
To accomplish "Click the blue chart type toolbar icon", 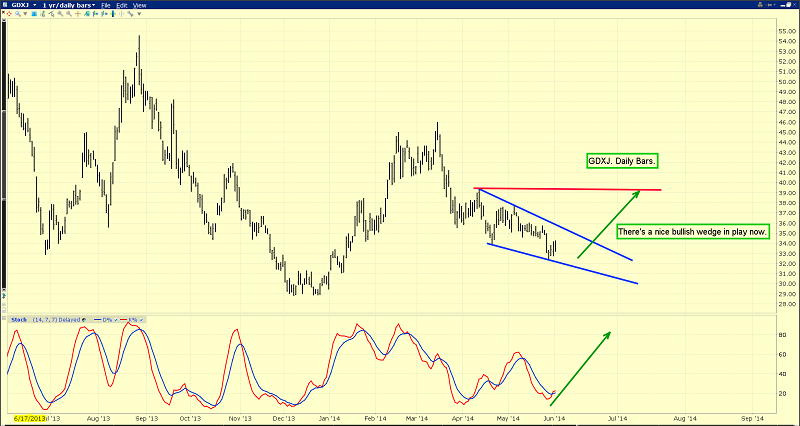I will tap(34, 14).
